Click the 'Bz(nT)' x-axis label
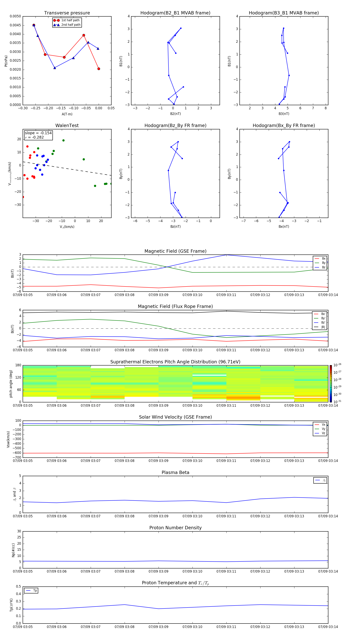Image resolution: width=351 pixels, height=644 pixels. [175, 227]
